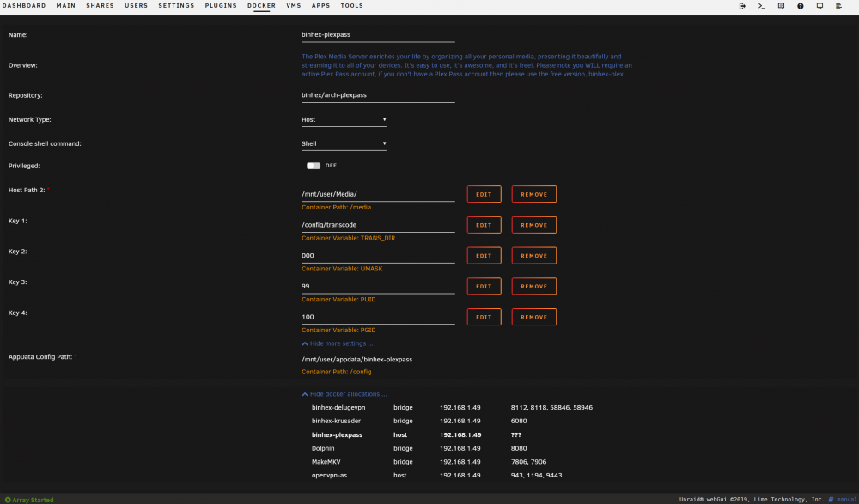
Task: Click ports 7806, 7906 text
Action: pos(528,462)
